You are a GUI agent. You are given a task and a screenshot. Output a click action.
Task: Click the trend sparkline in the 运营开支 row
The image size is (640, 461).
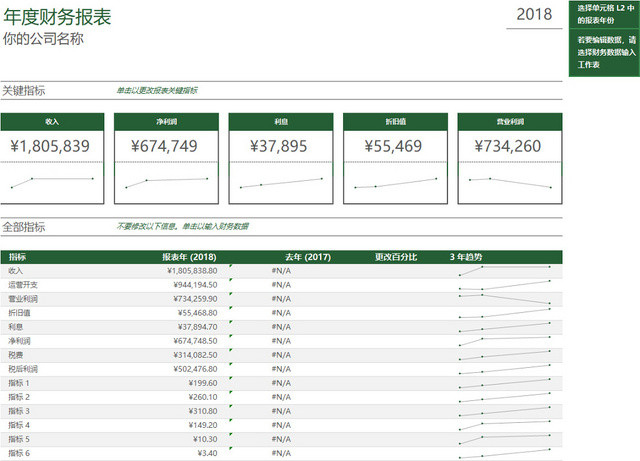pyautogui.click(x=504, y=285)
